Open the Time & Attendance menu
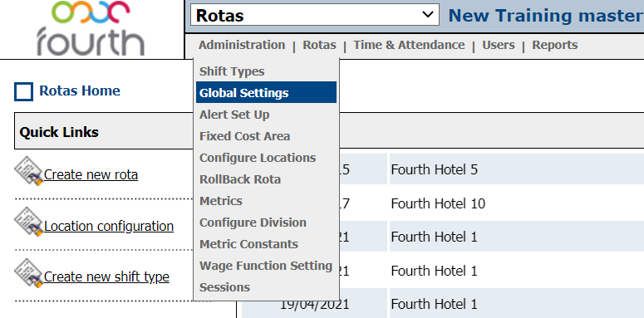 (409, 45)
